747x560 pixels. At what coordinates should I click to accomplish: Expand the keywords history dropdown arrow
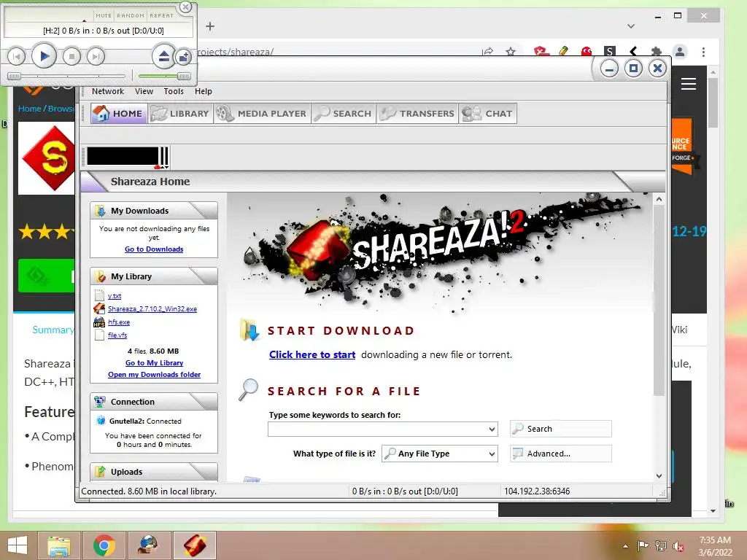pos(492,429)
